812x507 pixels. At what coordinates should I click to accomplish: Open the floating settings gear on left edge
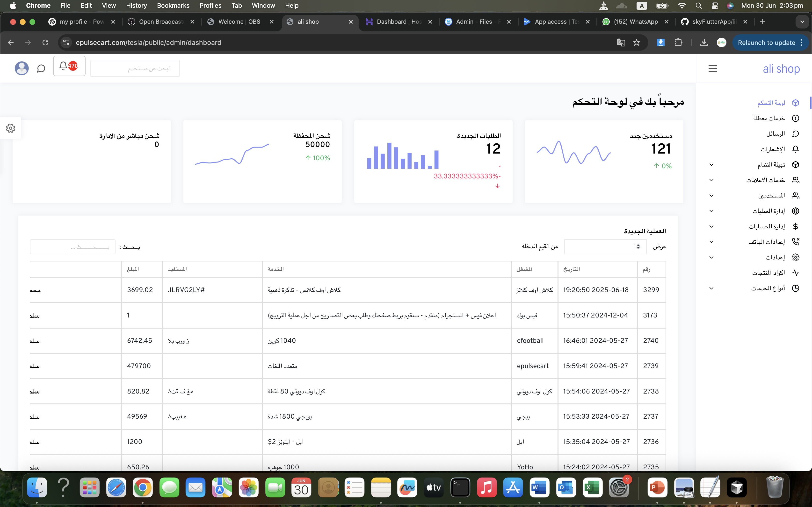(x=11, y=128)
